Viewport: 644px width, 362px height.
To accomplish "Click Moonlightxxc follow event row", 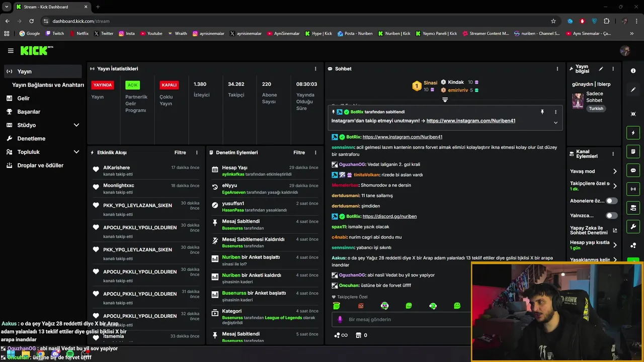I will [x=146, y=189].
